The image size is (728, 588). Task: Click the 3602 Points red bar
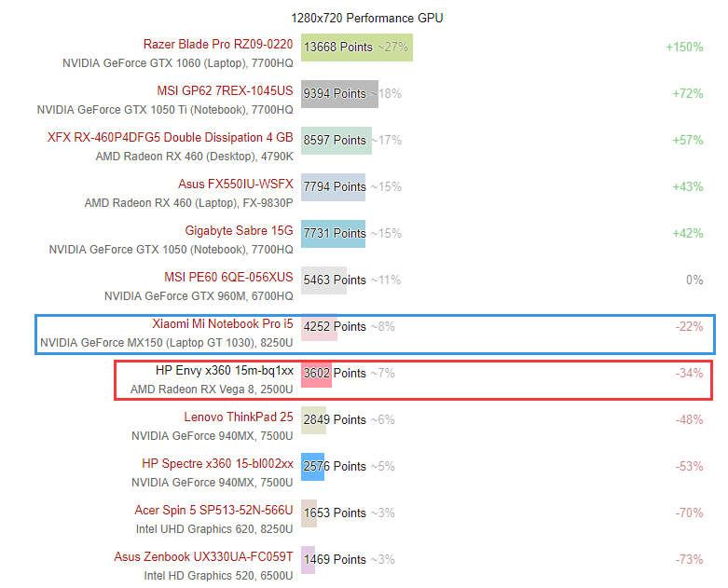coord(316,374)
